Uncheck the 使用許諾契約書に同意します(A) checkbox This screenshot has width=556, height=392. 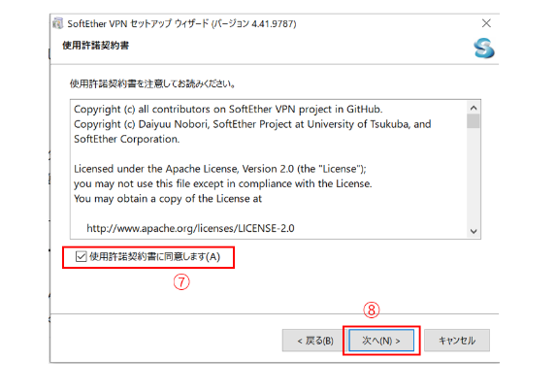[81, 256]
